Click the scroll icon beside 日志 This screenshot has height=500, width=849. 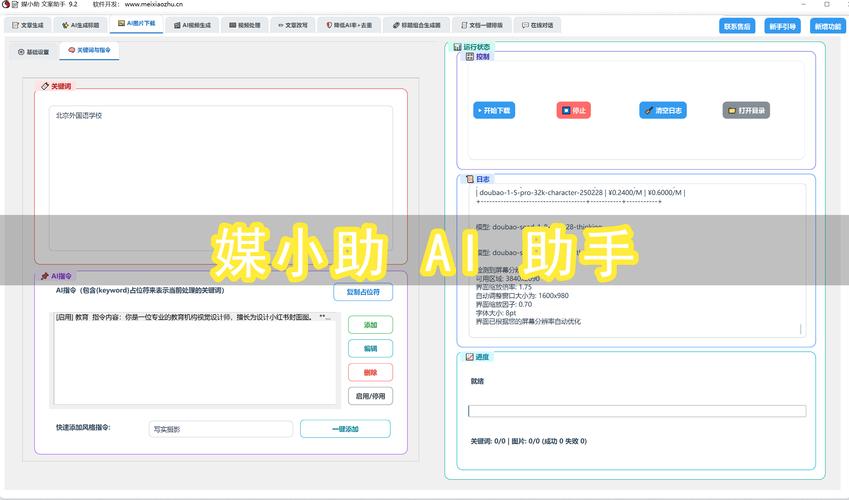tap(470, 179)
